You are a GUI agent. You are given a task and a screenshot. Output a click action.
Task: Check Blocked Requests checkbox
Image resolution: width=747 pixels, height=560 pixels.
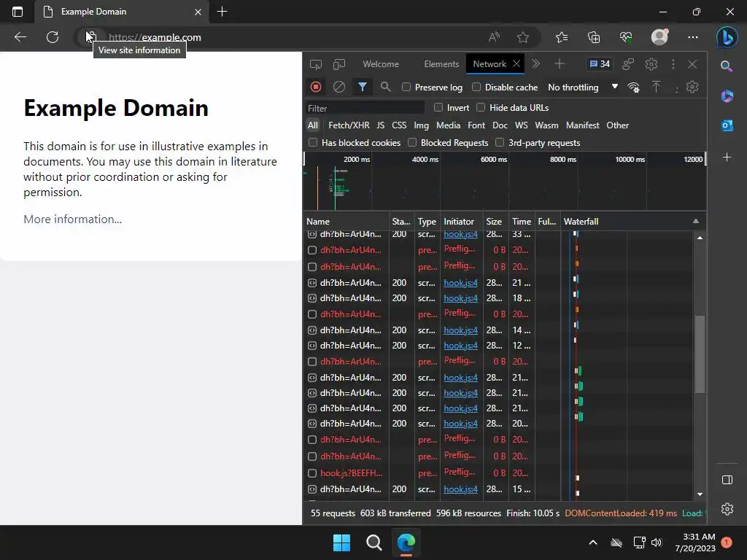click(412, 142)
